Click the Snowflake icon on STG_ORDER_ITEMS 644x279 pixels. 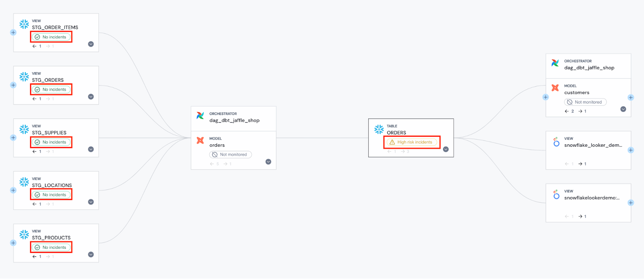point(24,24)
